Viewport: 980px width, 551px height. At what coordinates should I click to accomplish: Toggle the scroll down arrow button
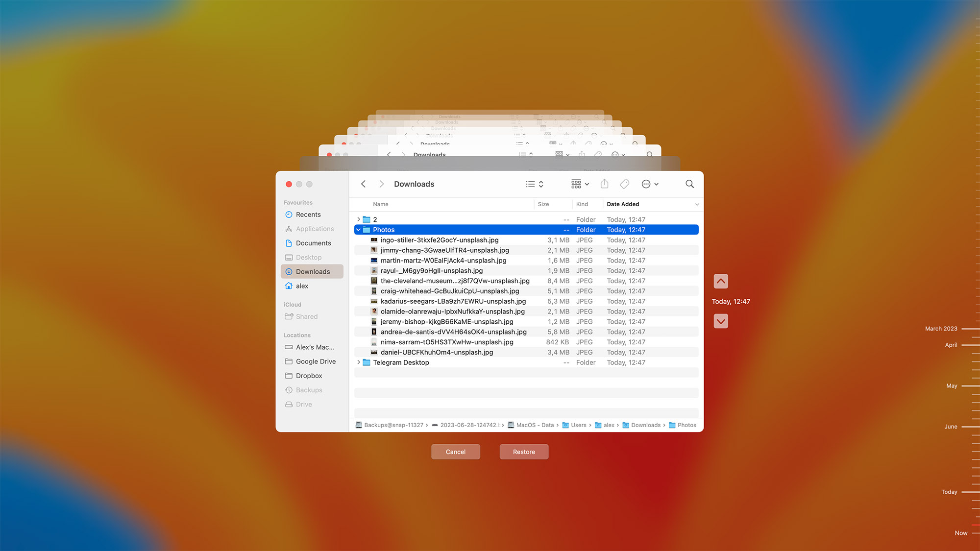click(720, 321)
